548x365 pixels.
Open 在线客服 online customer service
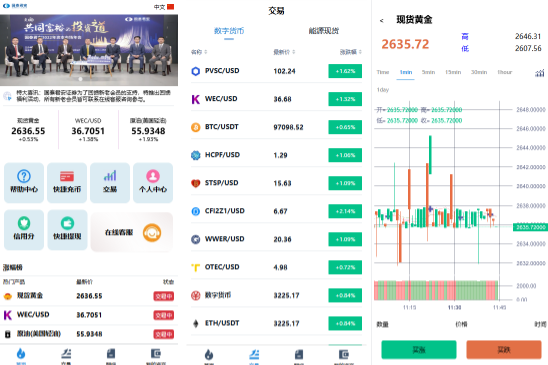[x=132, y=232]
